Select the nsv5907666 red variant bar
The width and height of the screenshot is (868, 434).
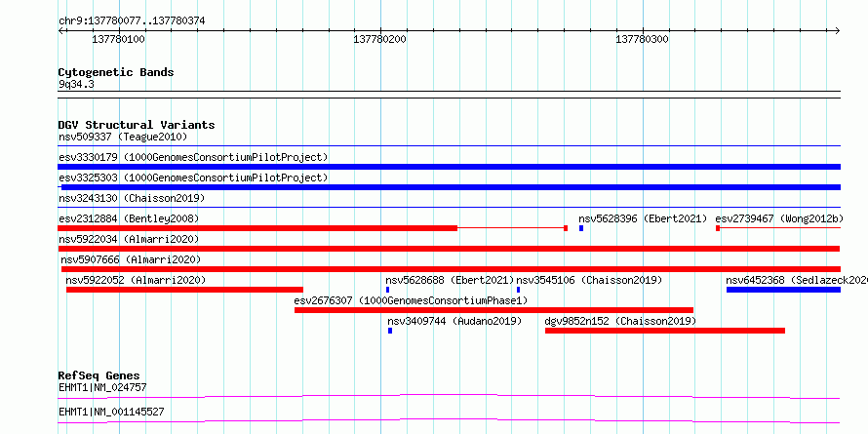pyautogui.click(x=451, y=269)
